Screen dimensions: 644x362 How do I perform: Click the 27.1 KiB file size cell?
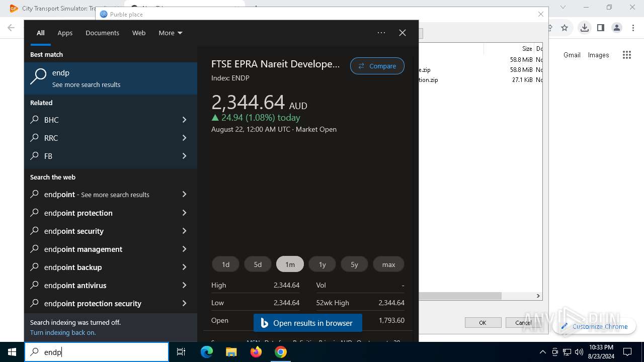click(522, 80)
